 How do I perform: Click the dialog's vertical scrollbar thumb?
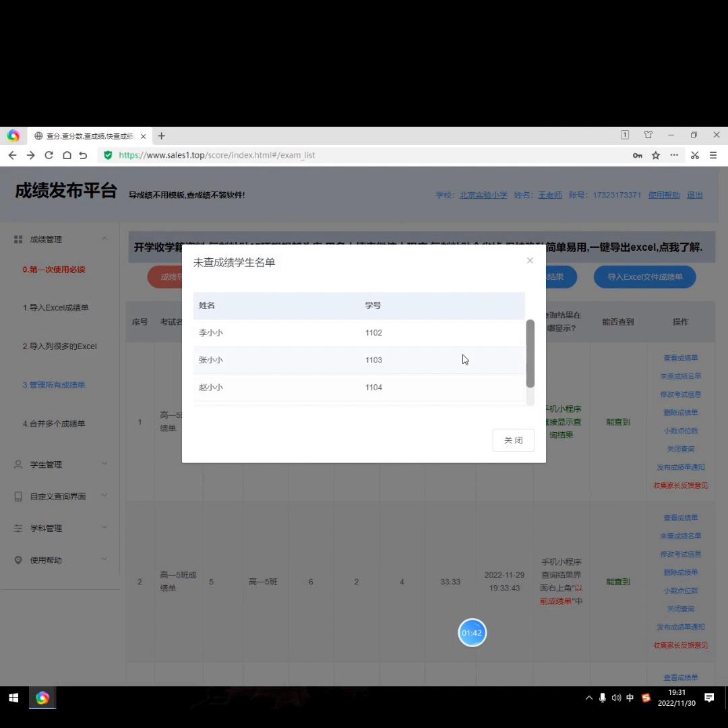[530, 353]
